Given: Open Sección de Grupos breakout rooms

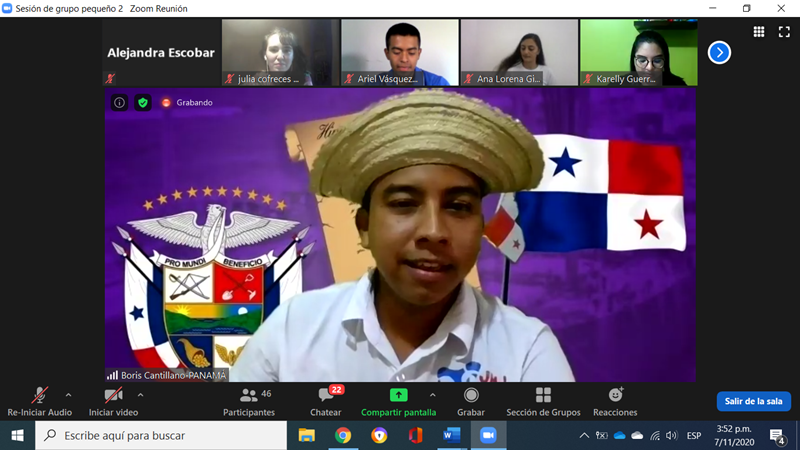Looking at the screenshot, I should coord(543,402).
